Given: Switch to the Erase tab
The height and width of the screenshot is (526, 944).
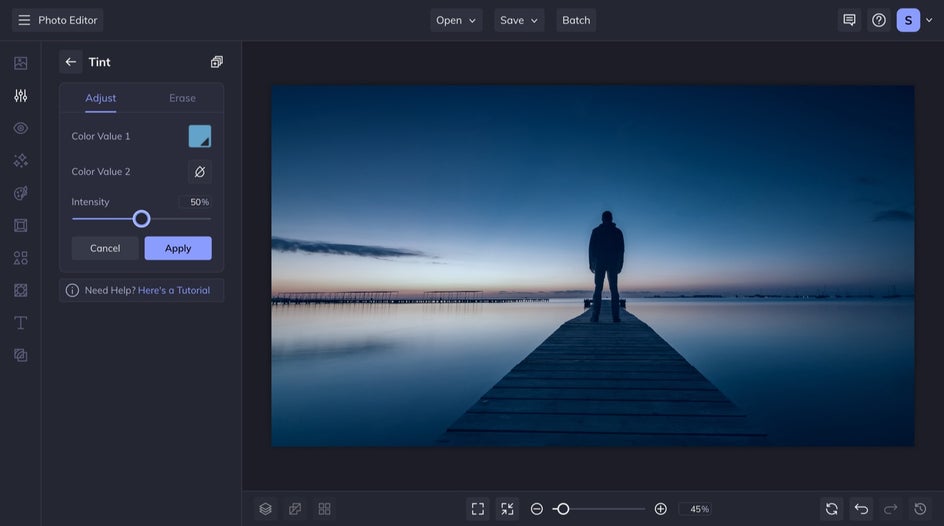Looking at the screenshot, I should click(x=182, y=98).
